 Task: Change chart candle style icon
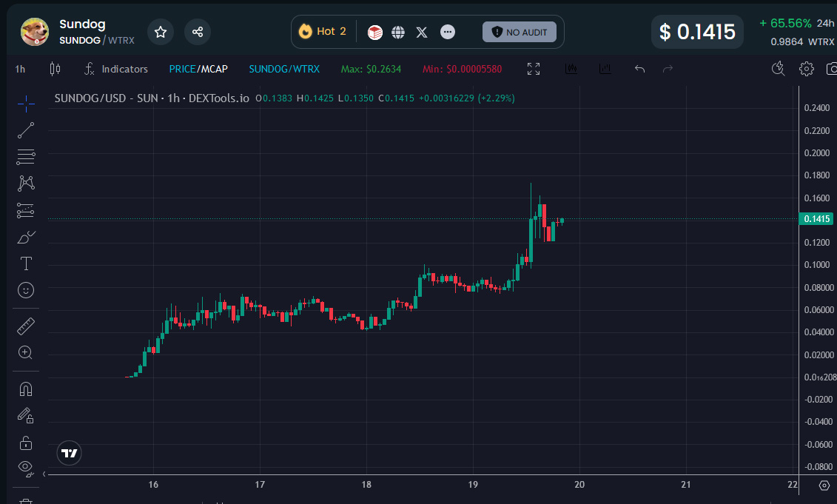click(x=55, y=69)
